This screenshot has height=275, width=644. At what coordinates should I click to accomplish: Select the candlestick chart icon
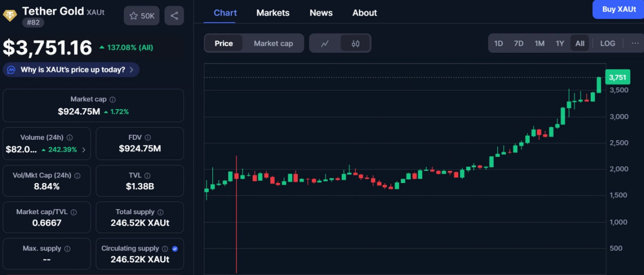tap(355, 43)
